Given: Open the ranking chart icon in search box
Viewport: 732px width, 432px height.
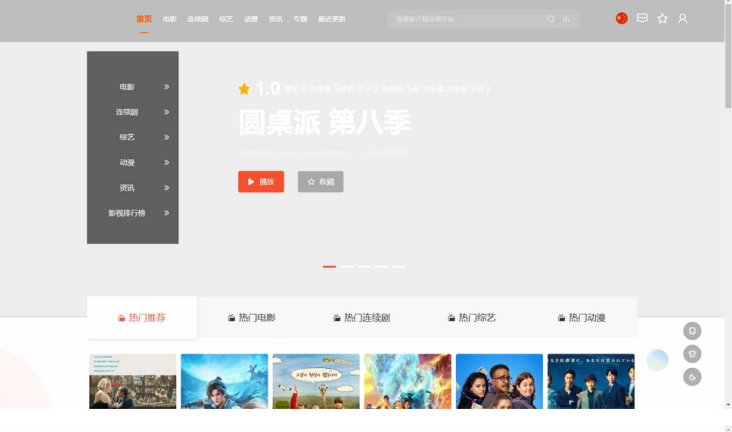Looking at the screenshot, I should 566,19.
